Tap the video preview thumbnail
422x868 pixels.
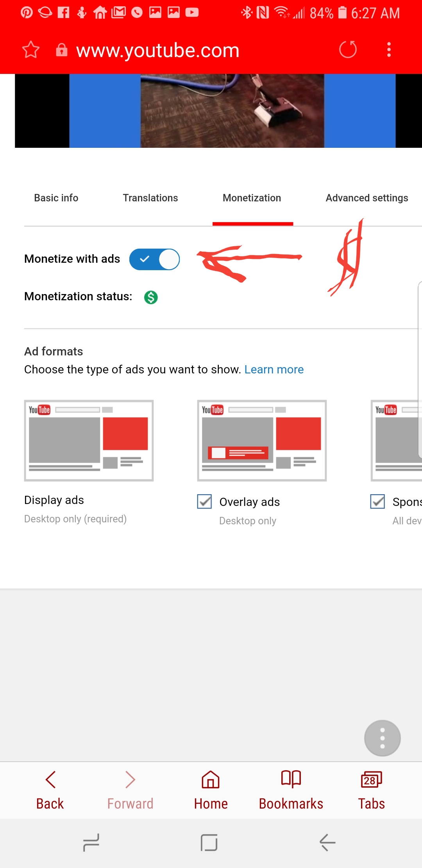coord(218,111)
